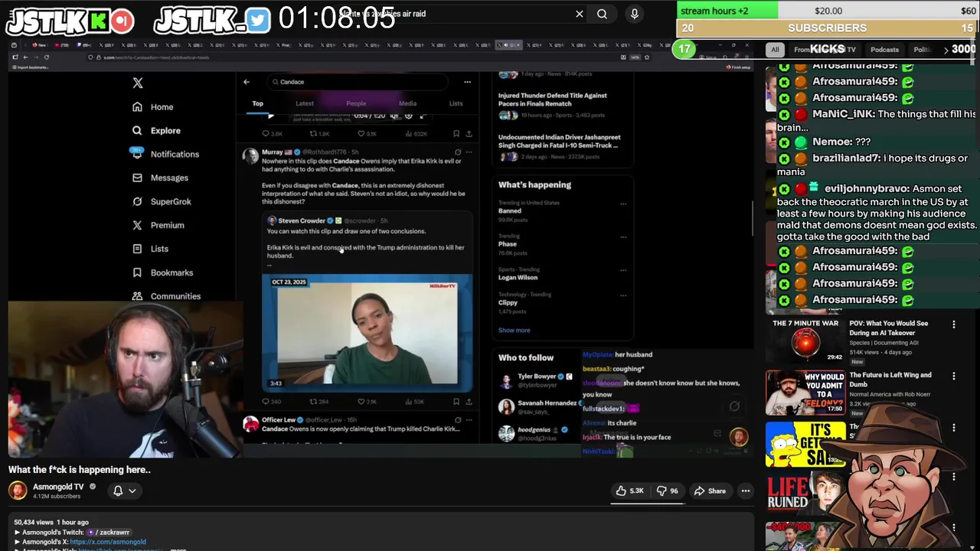The width and height of the screenshot is (980, 551).
Task: Open the Marge Simpson 'IT'S GETTING SAD' thumbnail
Action: 805,444
